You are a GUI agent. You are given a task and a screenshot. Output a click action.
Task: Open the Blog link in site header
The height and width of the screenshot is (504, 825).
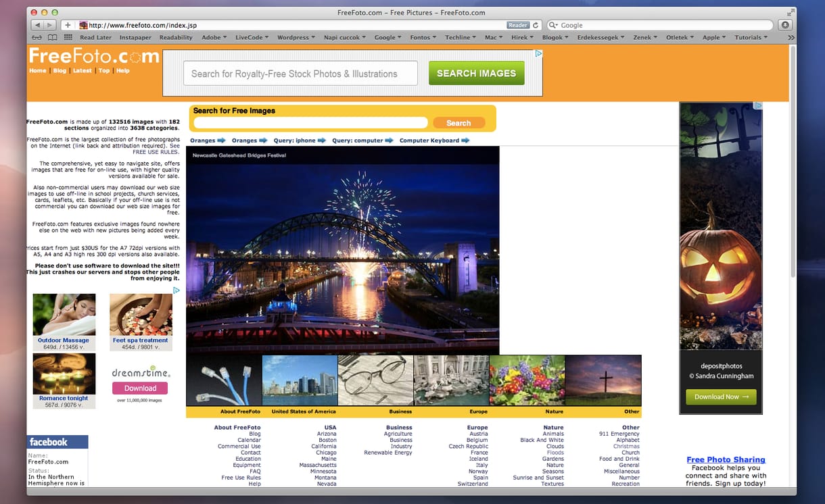[x=60, y=70]
